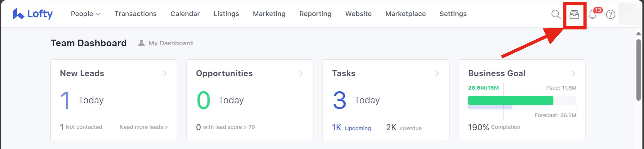Open the Listings menu item
The image size is (644, 149).
(226, 14)
